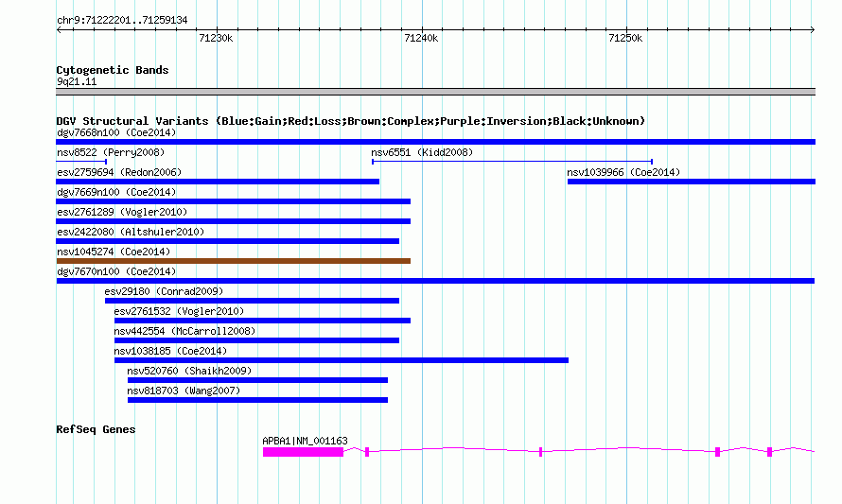Click the nsv520760 blue variant bar
The height and width of the screenshot is (504, 842).
(x=257, y=380)
